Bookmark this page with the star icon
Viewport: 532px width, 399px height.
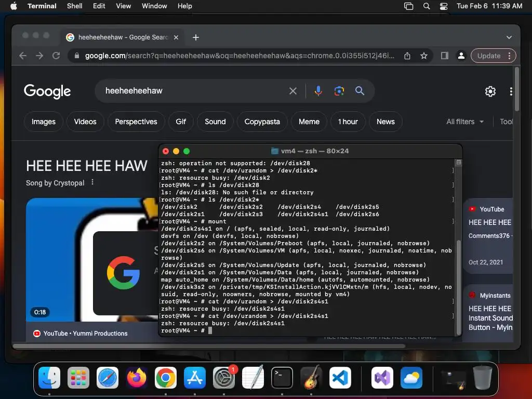click(x=424, y=56)
